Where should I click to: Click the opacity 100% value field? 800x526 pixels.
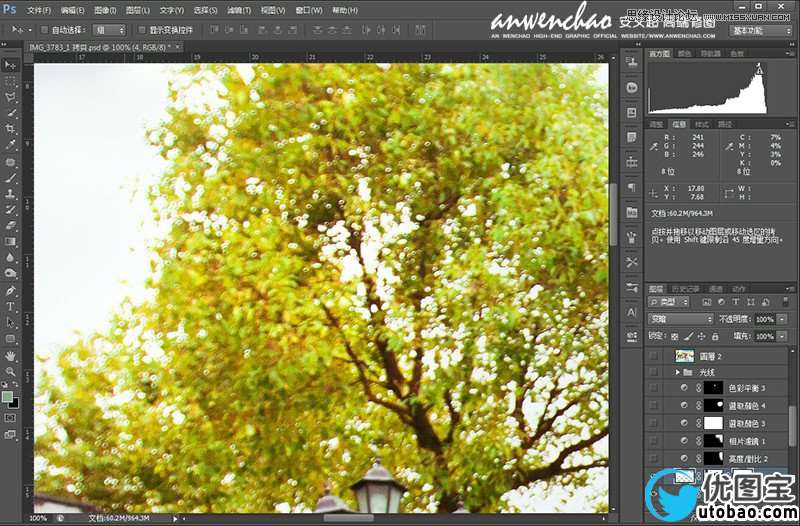(x=765, y=319)
